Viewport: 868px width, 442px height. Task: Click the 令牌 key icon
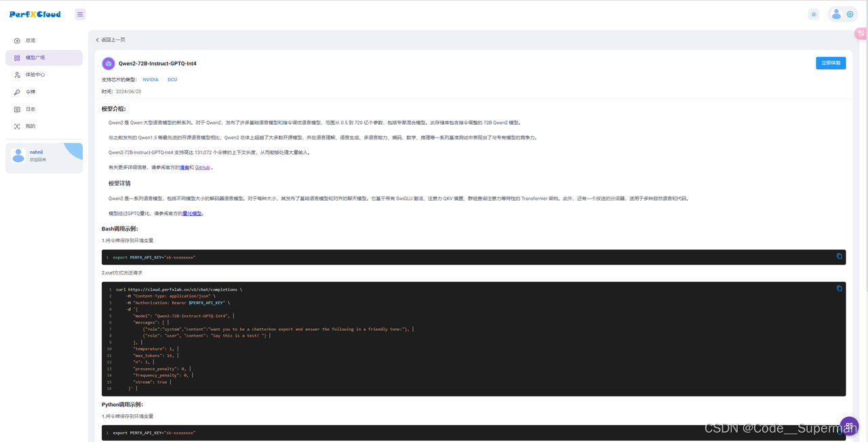(x=17, y=92)
